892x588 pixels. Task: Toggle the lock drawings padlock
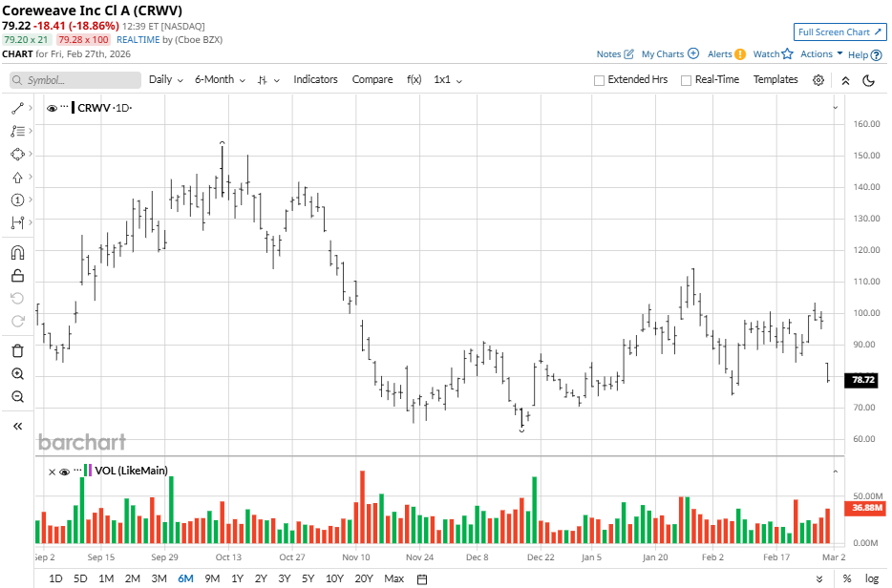click(x=17, y=276)
